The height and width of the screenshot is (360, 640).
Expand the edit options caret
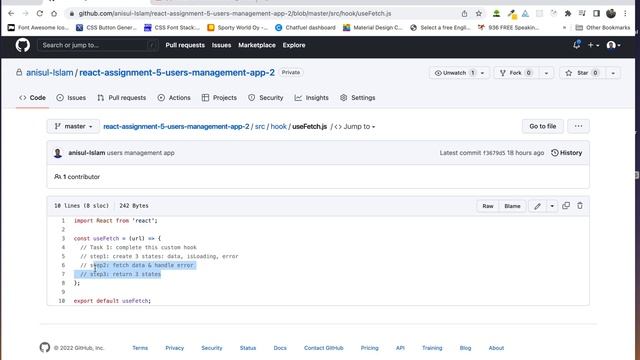(552, 206)
